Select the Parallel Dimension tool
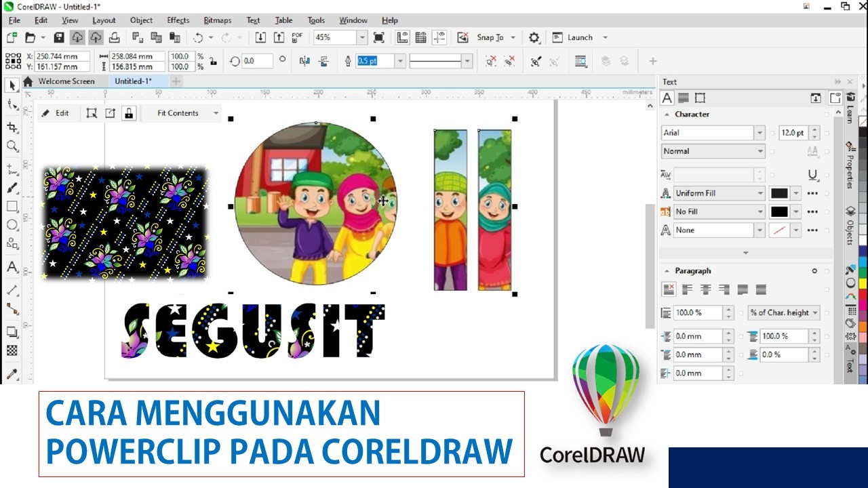The width and height of the screenshot is (868, 488). coord(12,290)
